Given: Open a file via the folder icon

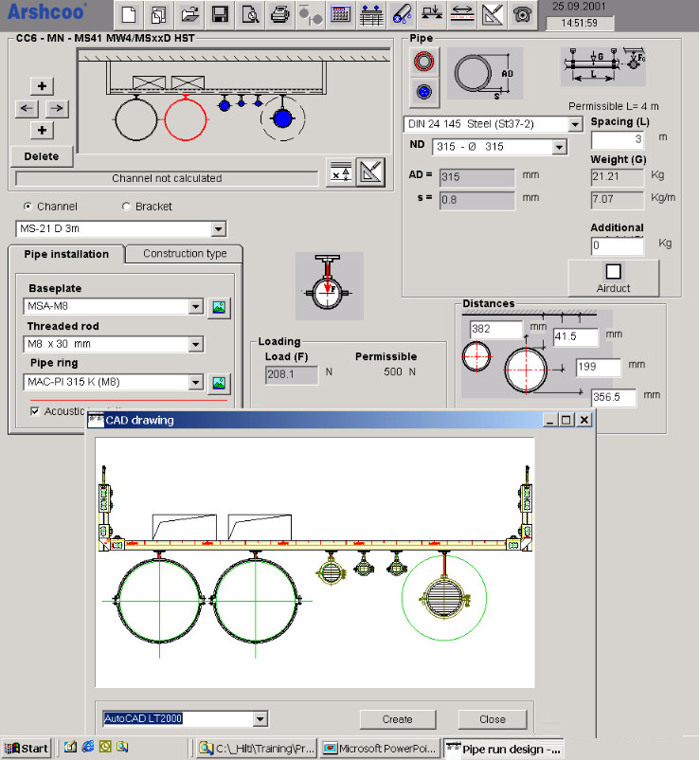Looking at the screenshot, I should point(188,13).
